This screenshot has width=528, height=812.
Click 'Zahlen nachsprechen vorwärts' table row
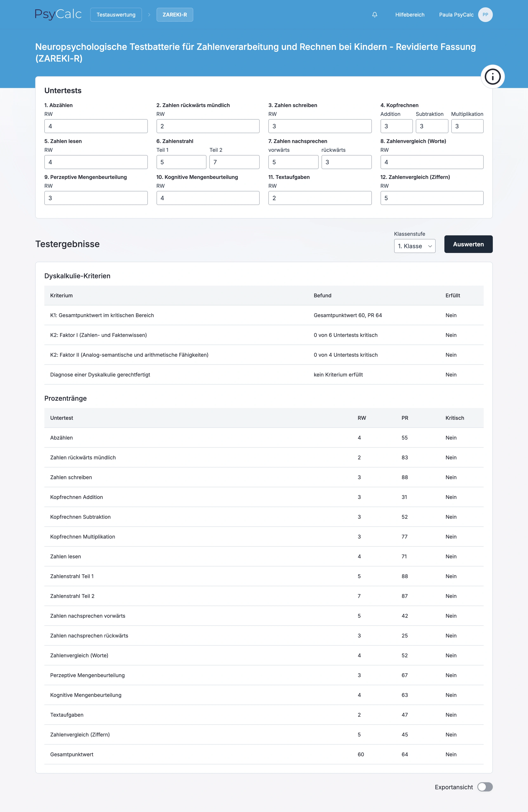coord(264,616)
